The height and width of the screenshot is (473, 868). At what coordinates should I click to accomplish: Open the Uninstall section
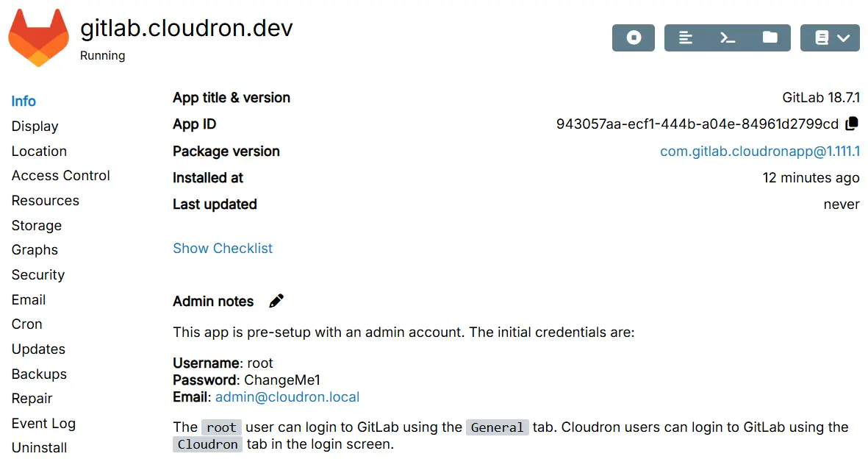tap(40, 448)
